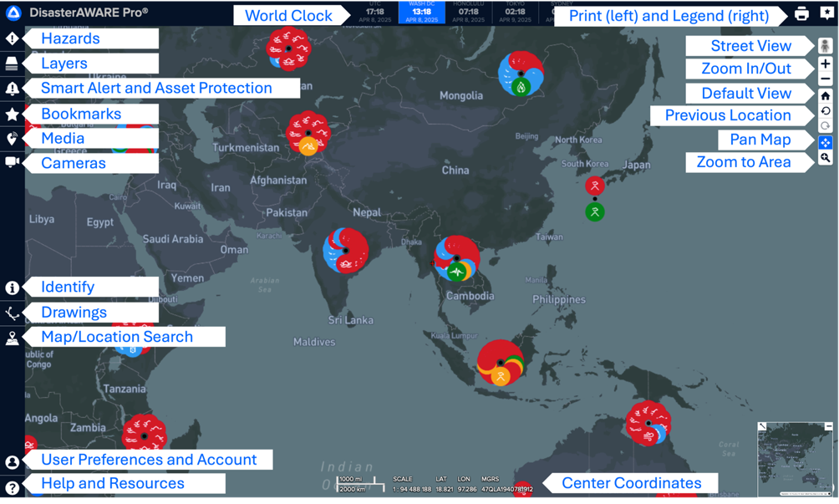
Task: Open the Bookmarks star icon
Action: [x=12, y=114]
